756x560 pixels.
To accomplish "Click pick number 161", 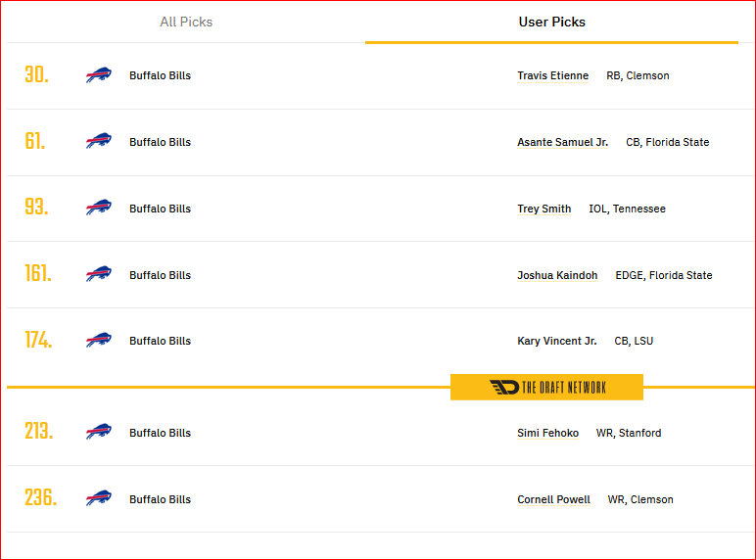I will click(x=38, y=273).
